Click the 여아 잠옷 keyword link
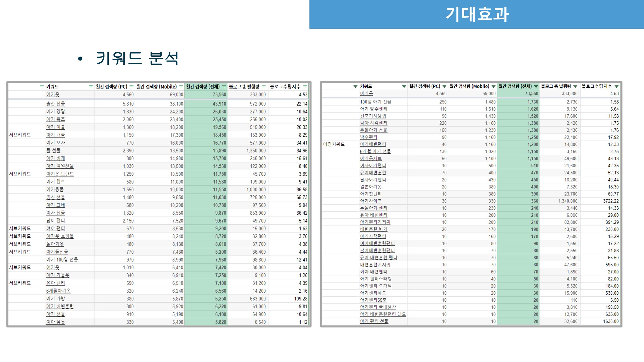Viewport: 644px width, 362px height. pyautogui.click(x=56, y=322)
